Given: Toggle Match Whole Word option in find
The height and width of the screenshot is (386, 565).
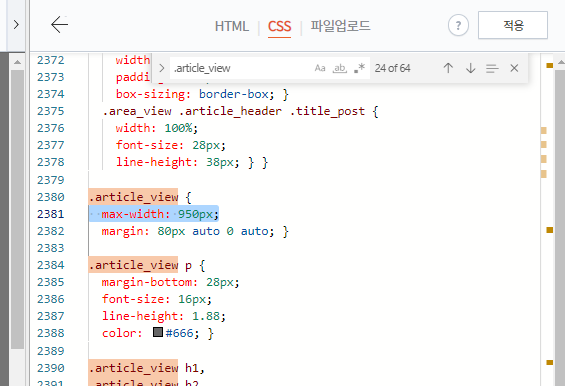Looking at the screenshot, I should 339,68.
